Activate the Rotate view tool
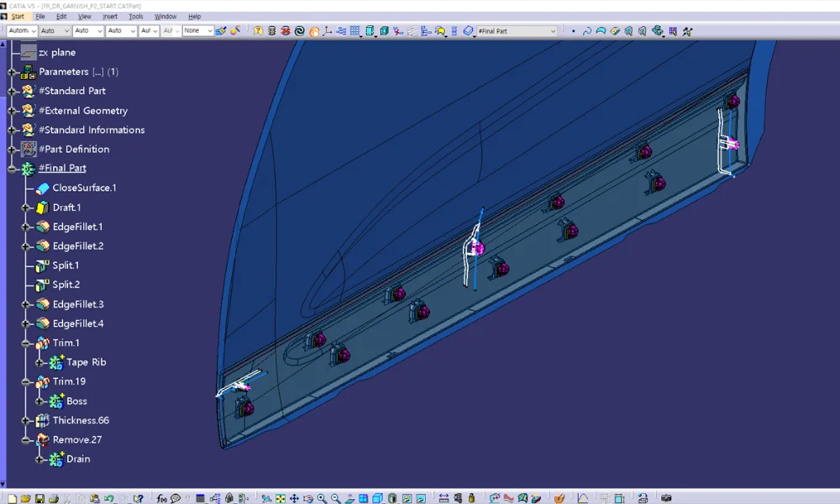Viewport: 840px width, 504px height. click(x=307, y=498)
